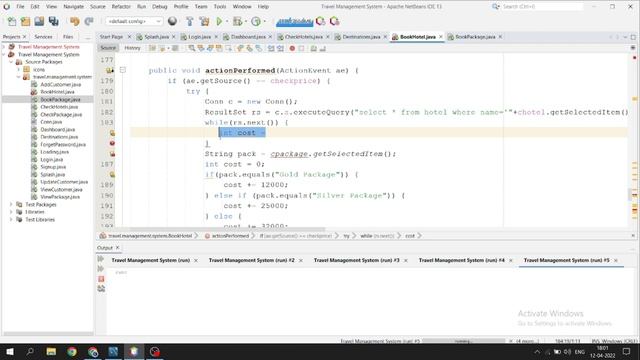Click the Debug Project icon
The width and height of the screenshot is (640, 360).
tap(237, 21)
